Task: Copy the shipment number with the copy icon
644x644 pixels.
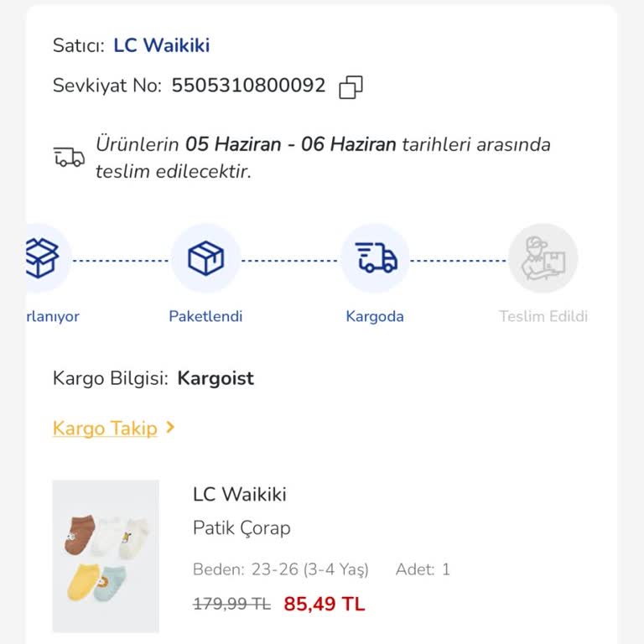Action: (351, 87)
